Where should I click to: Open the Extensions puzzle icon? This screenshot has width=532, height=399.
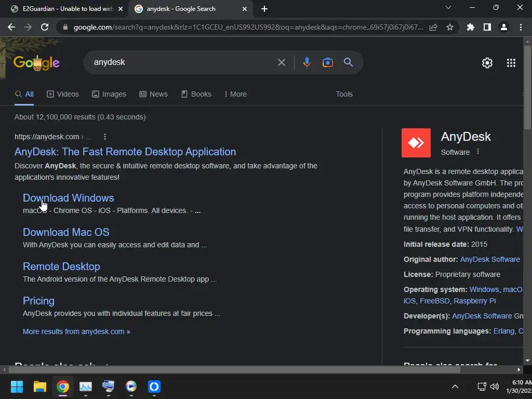tap(471, 27)
